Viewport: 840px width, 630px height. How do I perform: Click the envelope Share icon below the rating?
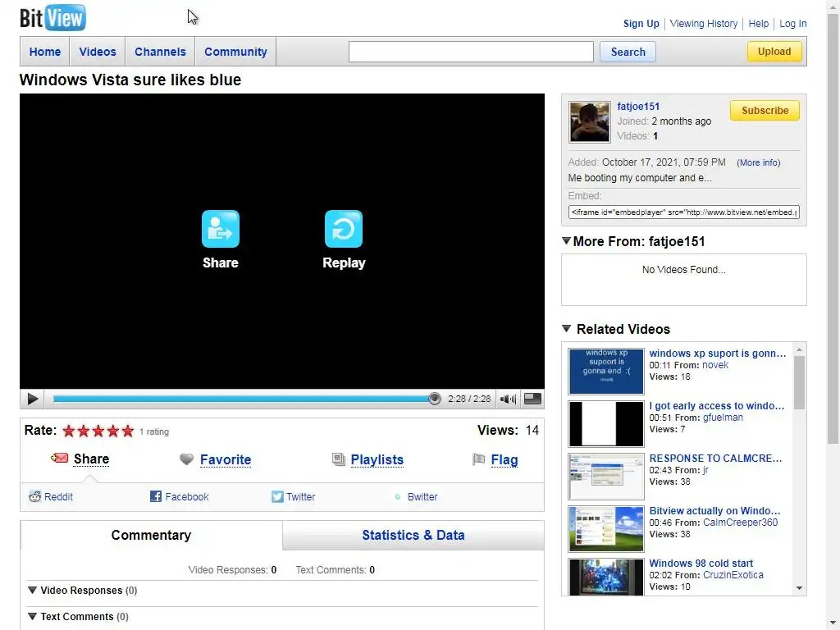pyautogui.click(x=59, y=458)
